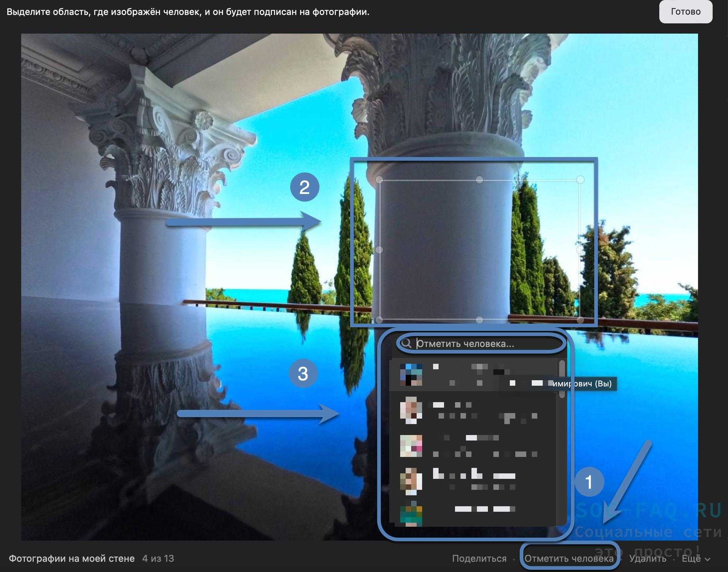Select the second avatar in friend list
The width and height of the screenshot is (728, 572).
[411, 410]
